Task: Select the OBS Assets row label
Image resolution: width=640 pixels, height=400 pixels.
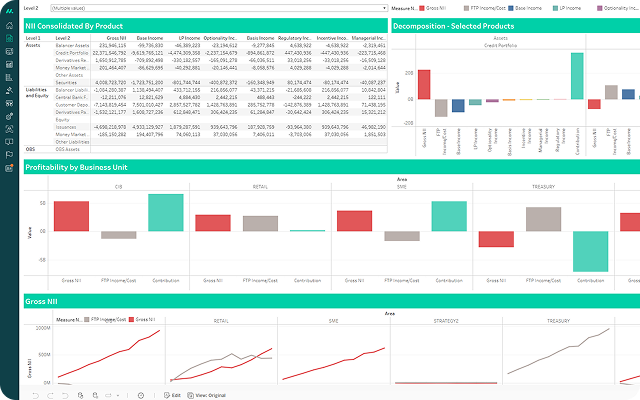Action: [x=67, y=149]
